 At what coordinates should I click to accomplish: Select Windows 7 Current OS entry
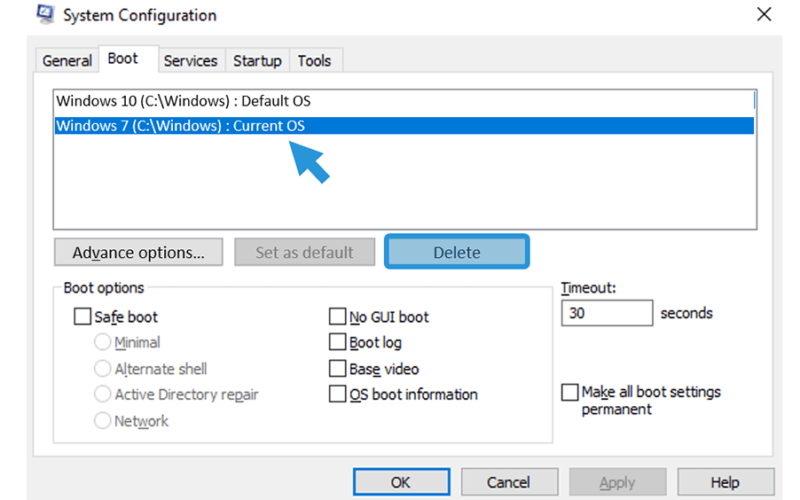(x=404, y=126)
